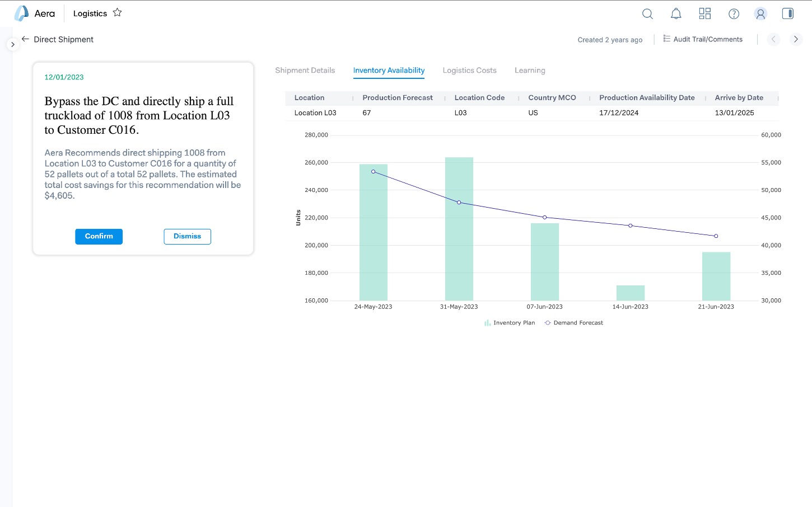Dismiss the recommendation

[x=187, y=236]
